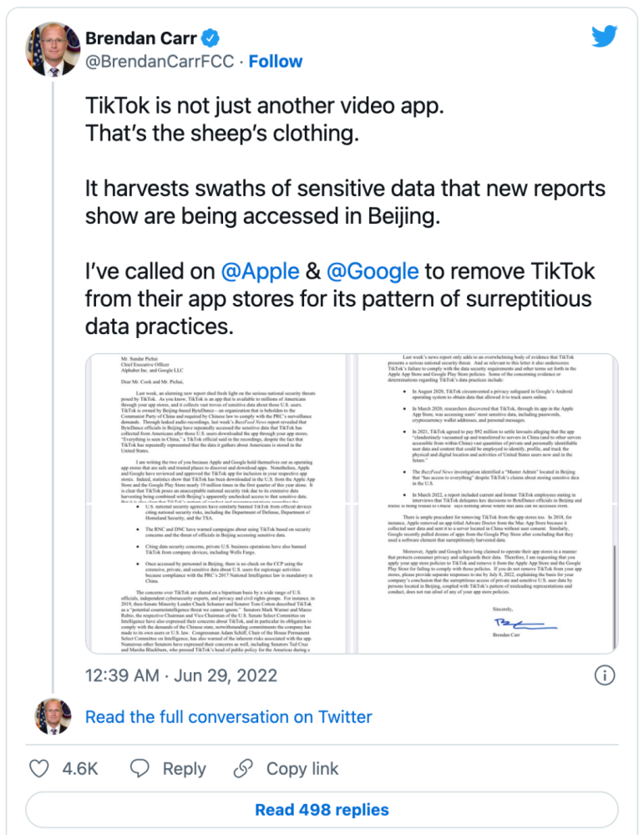Viewport: 644px width, 835px height.
Task: Click the heart like icon
Action: pos(39,768)
